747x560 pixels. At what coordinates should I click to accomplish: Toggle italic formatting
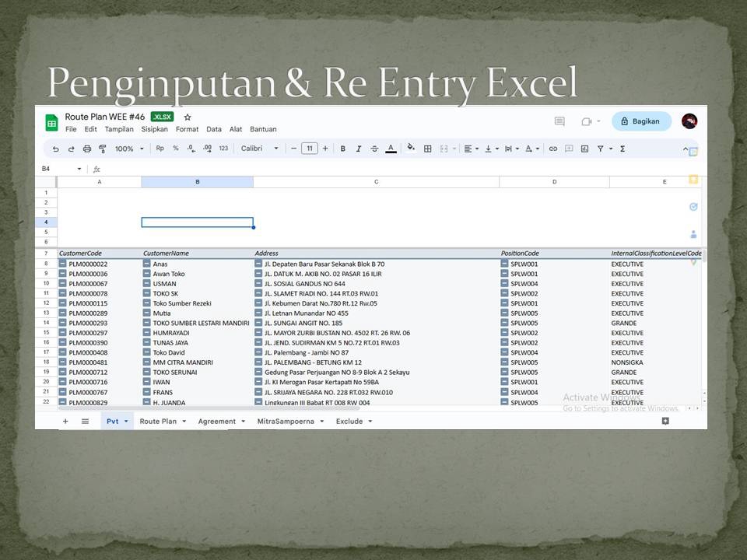point(358,149)
